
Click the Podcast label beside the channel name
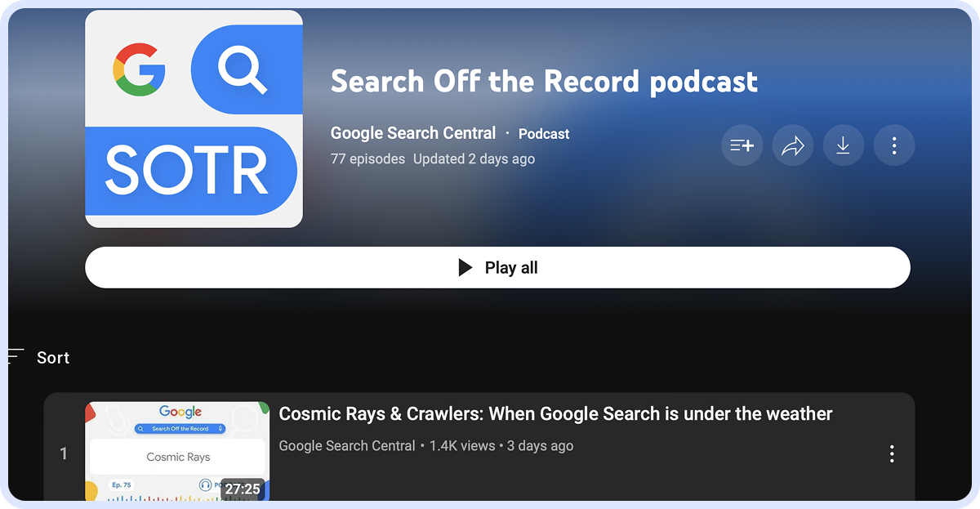544,134
